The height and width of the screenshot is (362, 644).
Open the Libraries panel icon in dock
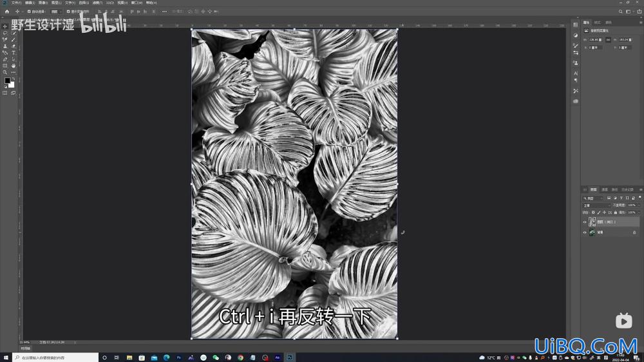point(575,101)
